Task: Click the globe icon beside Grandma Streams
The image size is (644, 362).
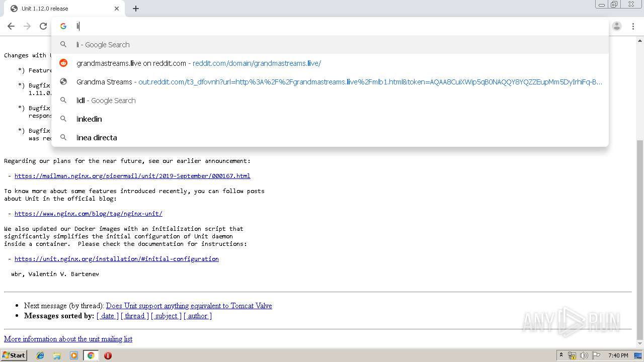Action: 63,81
